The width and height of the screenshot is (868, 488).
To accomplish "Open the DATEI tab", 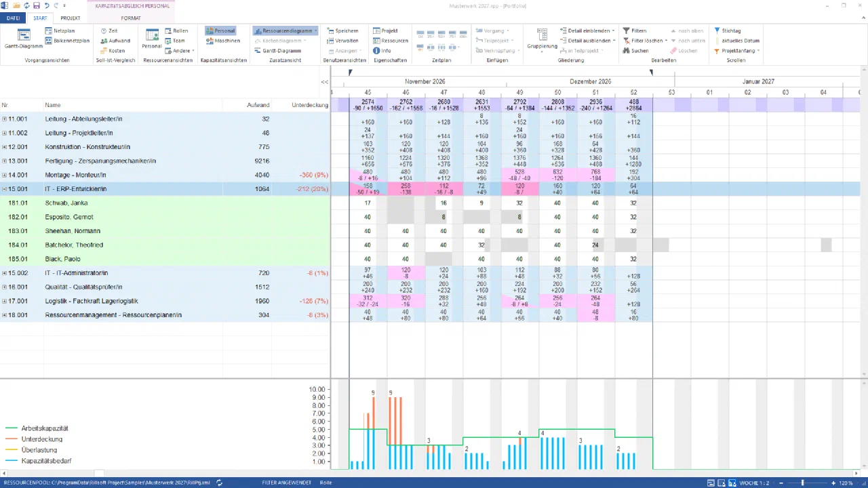I will coord(14,18).
